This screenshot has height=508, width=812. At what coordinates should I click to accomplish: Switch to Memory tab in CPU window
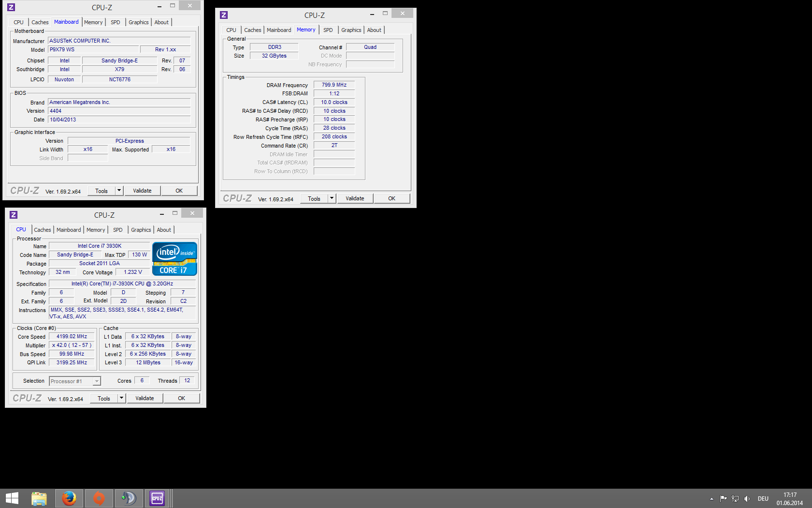click(x=96, y=230)
